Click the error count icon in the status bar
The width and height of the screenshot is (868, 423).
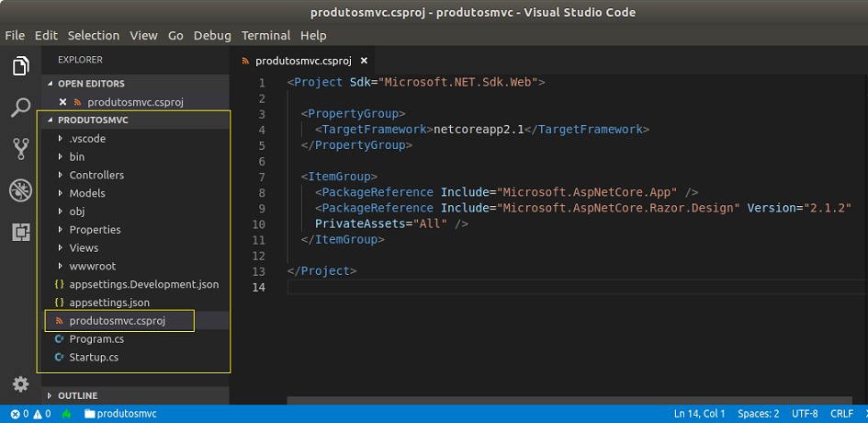click(x=15, y=414)
